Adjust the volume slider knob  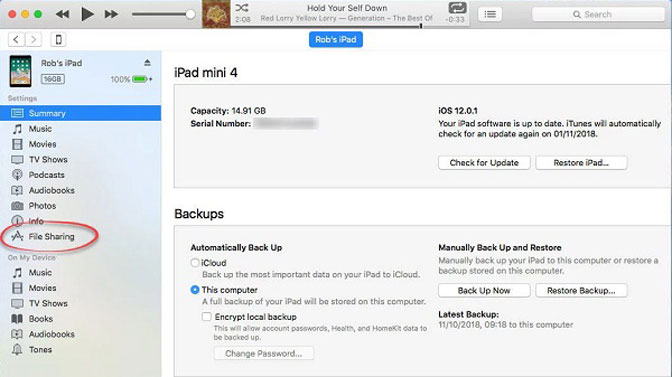[190, 14]
